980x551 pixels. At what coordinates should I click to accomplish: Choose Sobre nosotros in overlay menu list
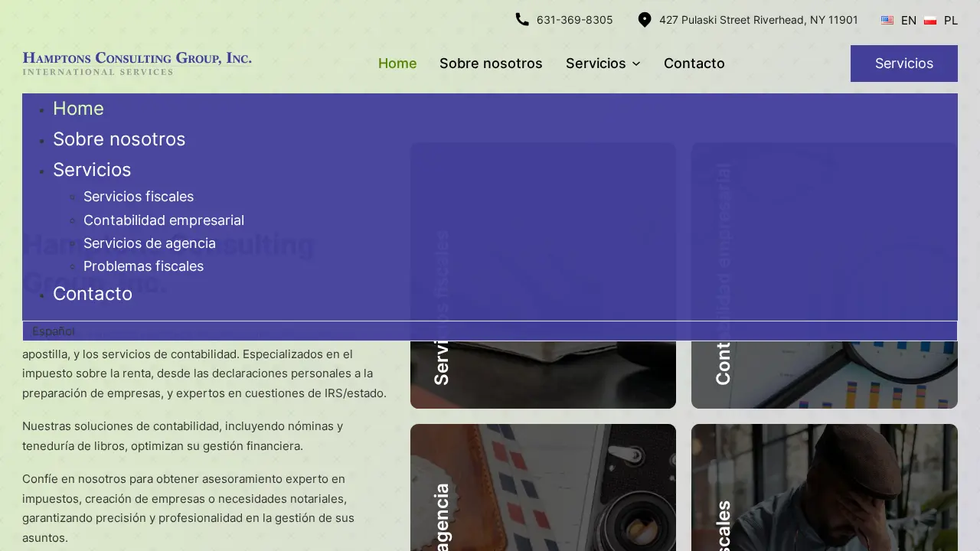click(x=119, y=139)
